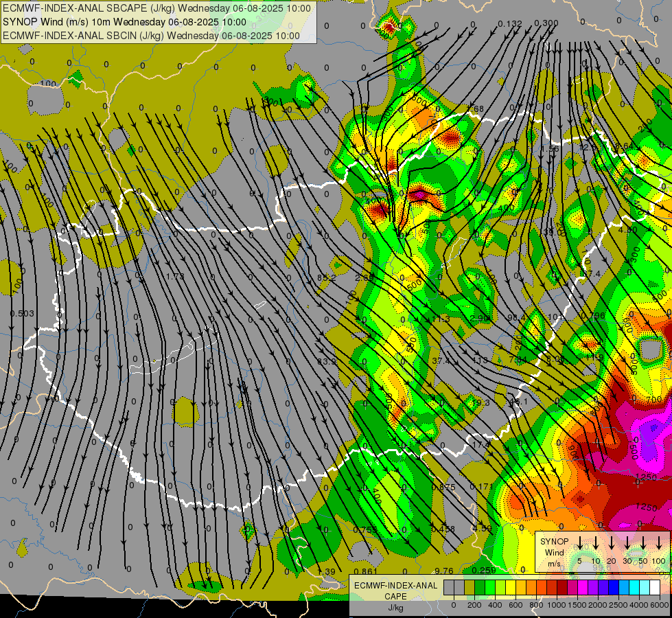
Task: Click the 1.56 value on the map
Action: click(550, 148)
